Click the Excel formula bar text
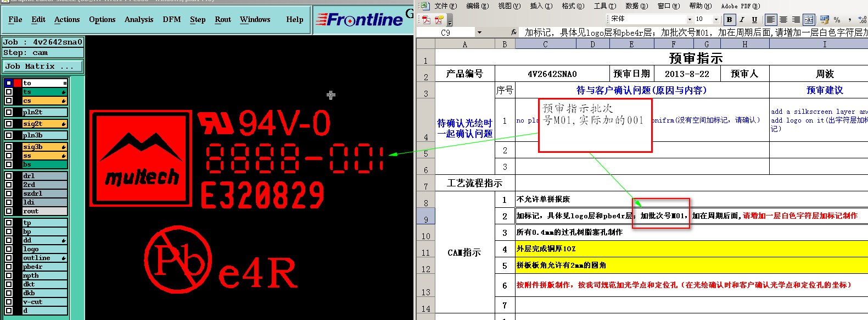 coord(695,32)
